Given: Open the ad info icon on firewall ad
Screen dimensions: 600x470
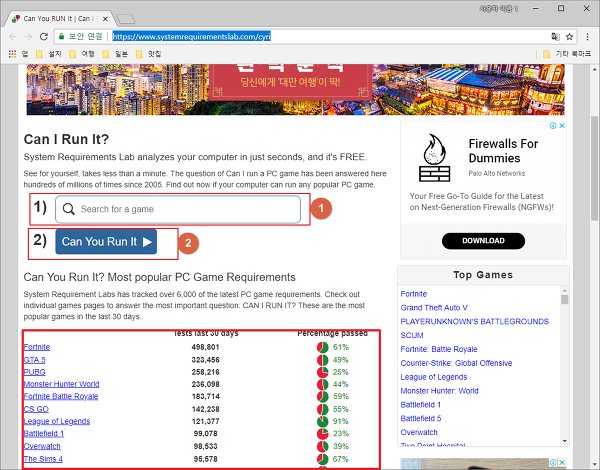Looking at the screenshot, I should pos(553,126).
